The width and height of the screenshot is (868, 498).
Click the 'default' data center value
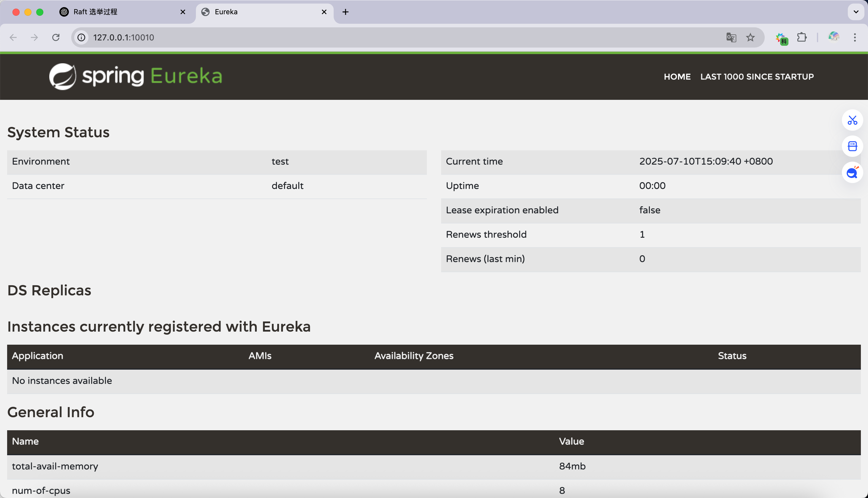click(287, 186)
